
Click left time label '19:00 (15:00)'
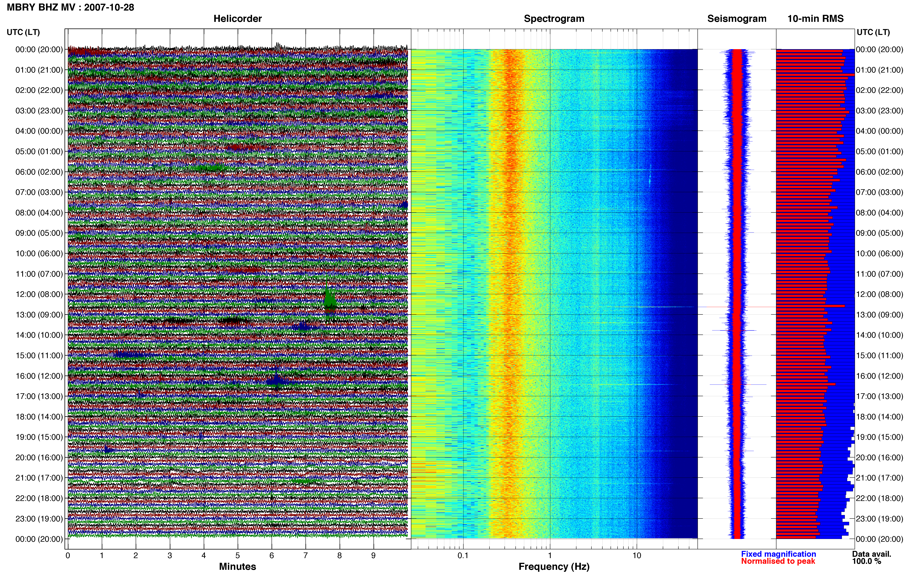(x=39, y=437)
